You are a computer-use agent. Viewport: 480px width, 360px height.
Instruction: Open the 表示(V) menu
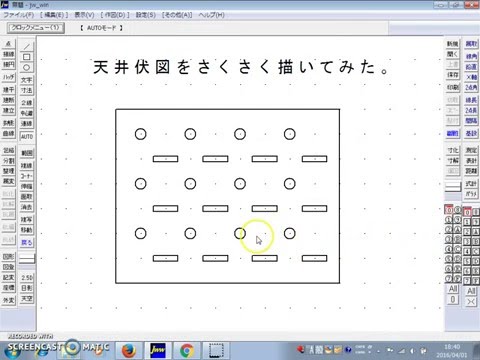point(84,15)
